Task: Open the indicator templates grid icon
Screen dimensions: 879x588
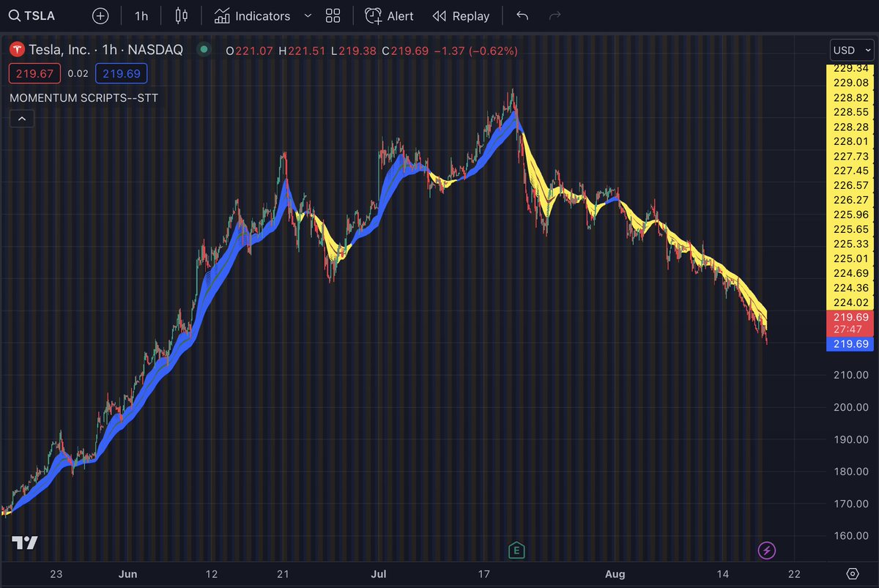Action: coord(333,15)
